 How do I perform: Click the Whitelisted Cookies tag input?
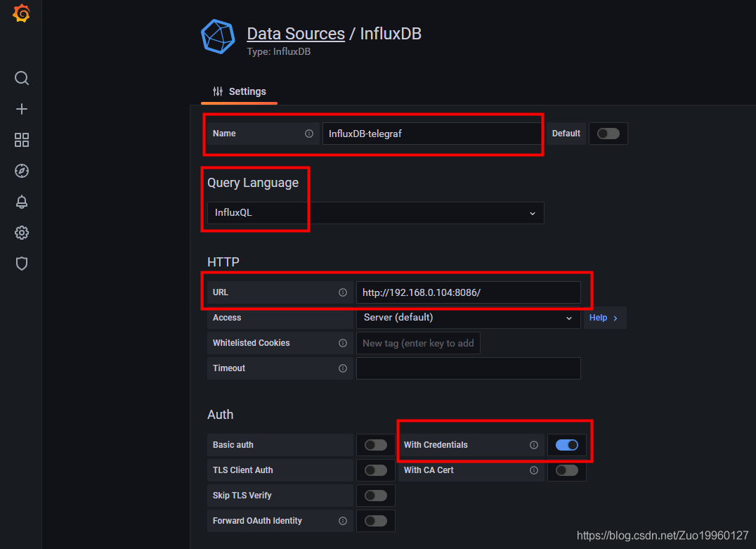418,343
